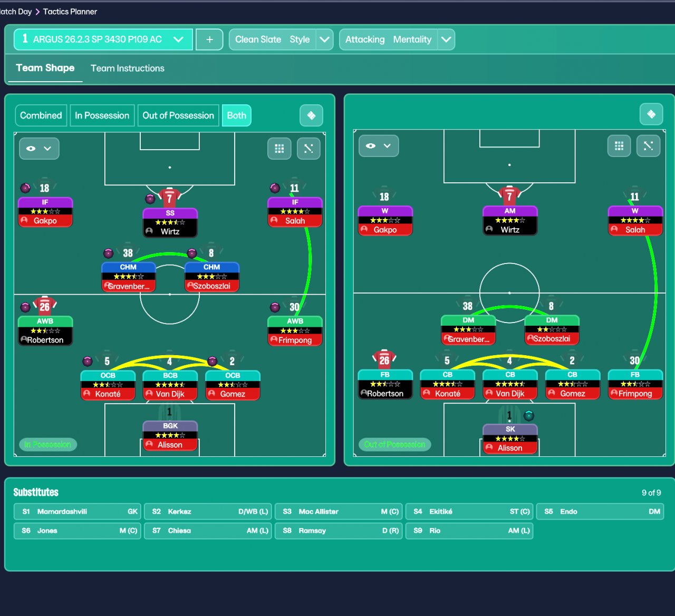The height and width of the screenshot is (616, 675).
Task: Click Robertson's number 26 shirt on the in-possession pitch
Action: tap(45, 306)
